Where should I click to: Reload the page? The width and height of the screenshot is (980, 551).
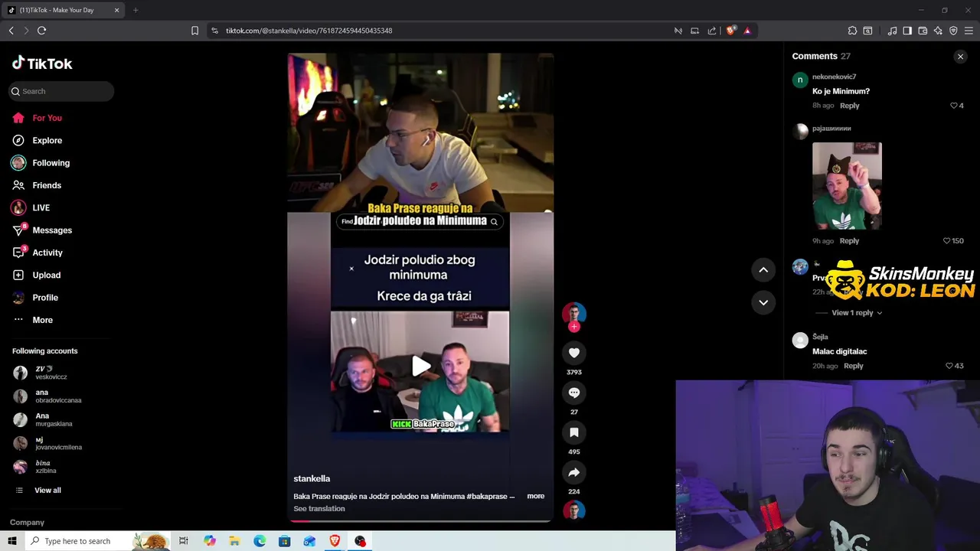click(x=41, y=31)
